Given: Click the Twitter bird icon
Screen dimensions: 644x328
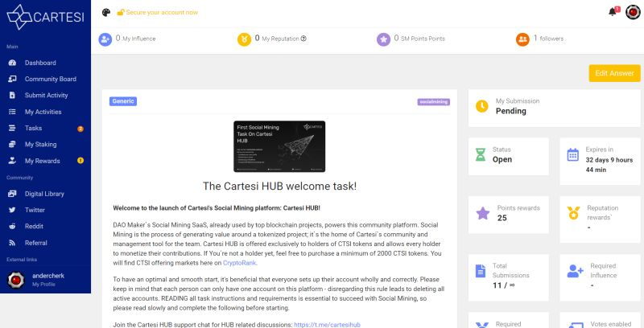Looking at the screenshot, I should coord(12,210).
